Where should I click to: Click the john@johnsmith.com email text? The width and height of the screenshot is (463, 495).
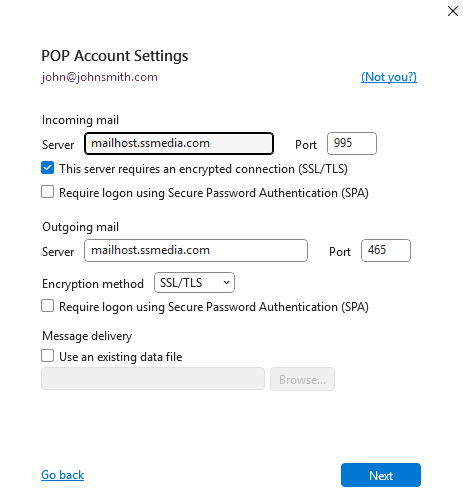(x=99, y=77)
